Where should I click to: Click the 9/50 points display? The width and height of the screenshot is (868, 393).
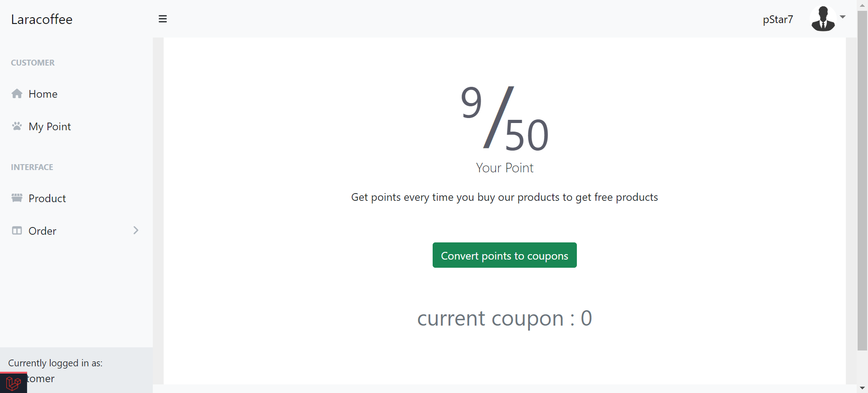[x=505, y=118]
